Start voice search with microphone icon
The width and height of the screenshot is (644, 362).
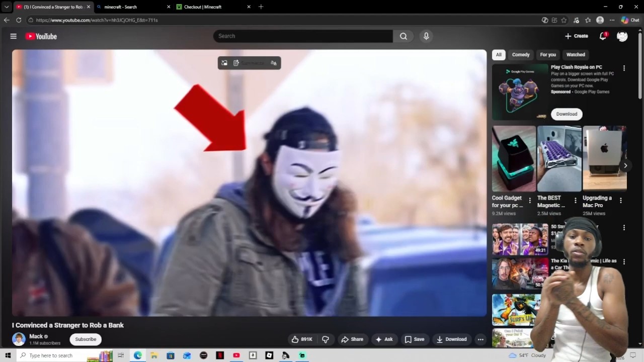point(426,36)
